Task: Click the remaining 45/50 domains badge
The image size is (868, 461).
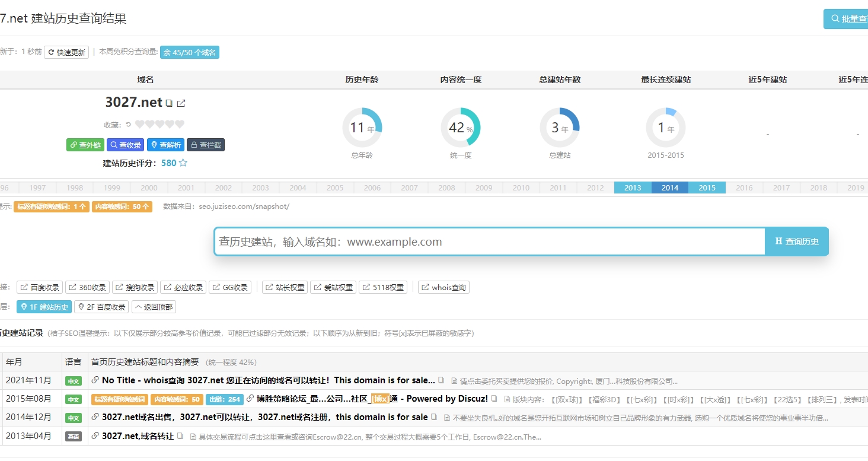Action: click(190, 52)
